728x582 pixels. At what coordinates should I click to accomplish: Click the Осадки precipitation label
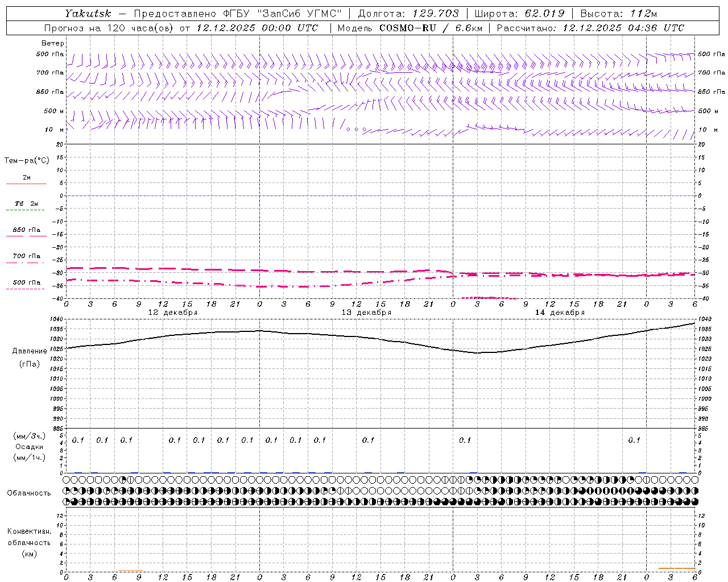(x=29, y=447)
